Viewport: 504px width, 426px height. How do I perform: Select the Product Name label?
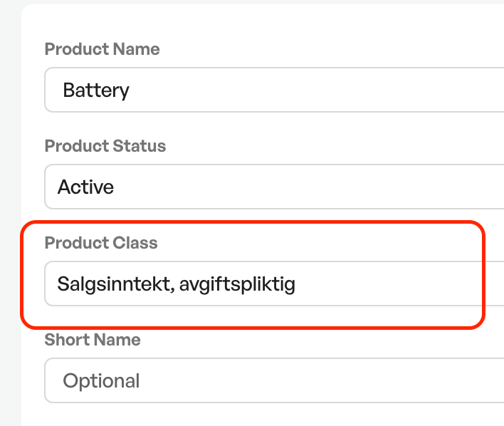[x=102, y=49]
